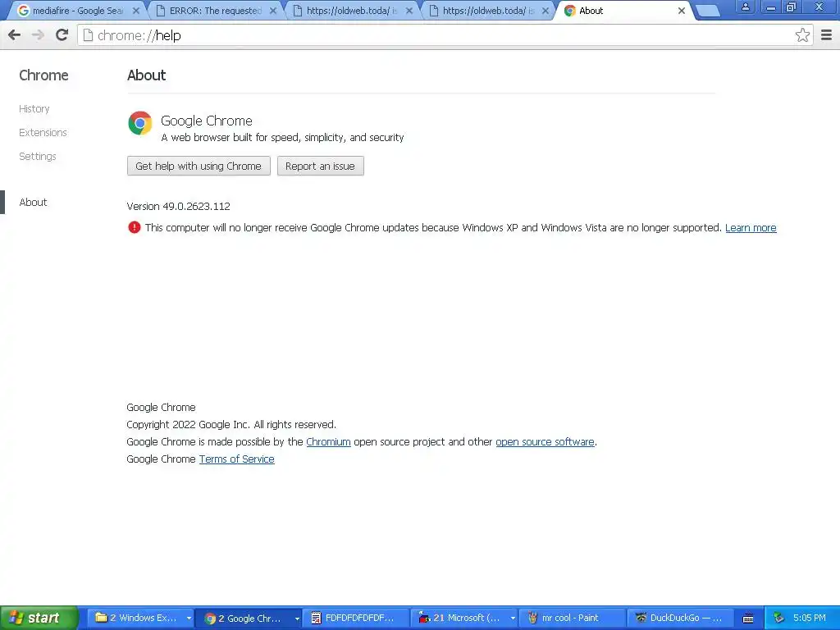Close the About tab
840x630 pixels.
coord(682,11)
